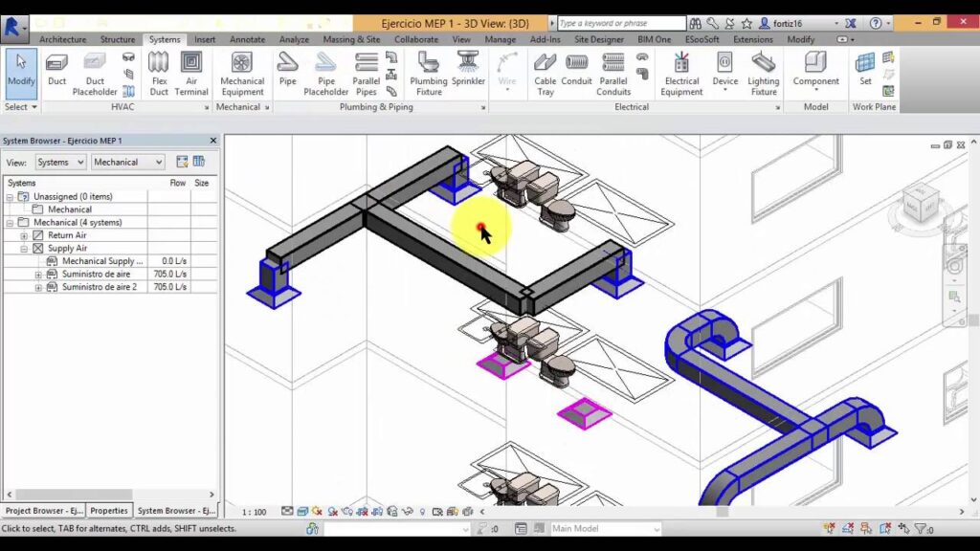Select the Plumbing Fixture tool

click(x=429, y=73)
